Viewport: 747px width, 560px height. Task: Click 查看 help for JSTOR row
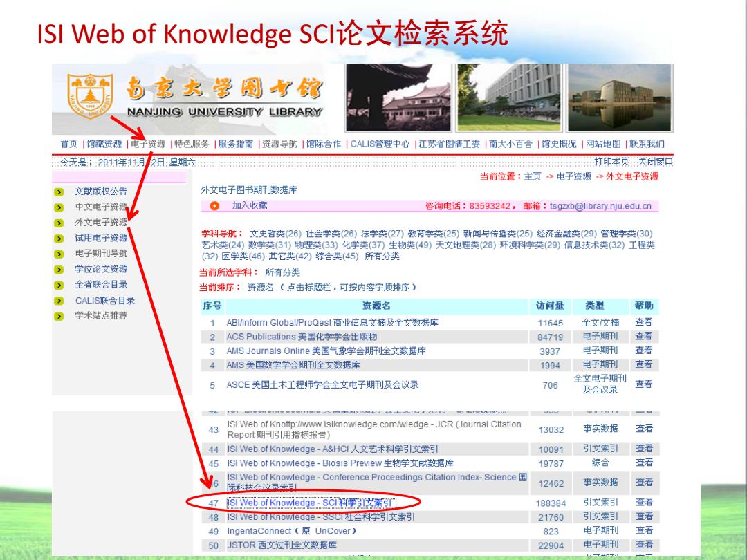coord(644,544)
